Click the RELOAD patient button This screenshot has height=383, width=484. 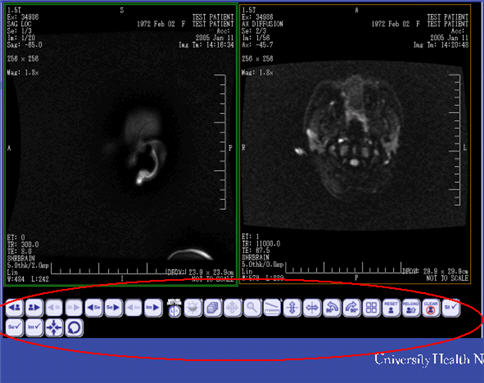pyautogui.click(x=411, y=308)
